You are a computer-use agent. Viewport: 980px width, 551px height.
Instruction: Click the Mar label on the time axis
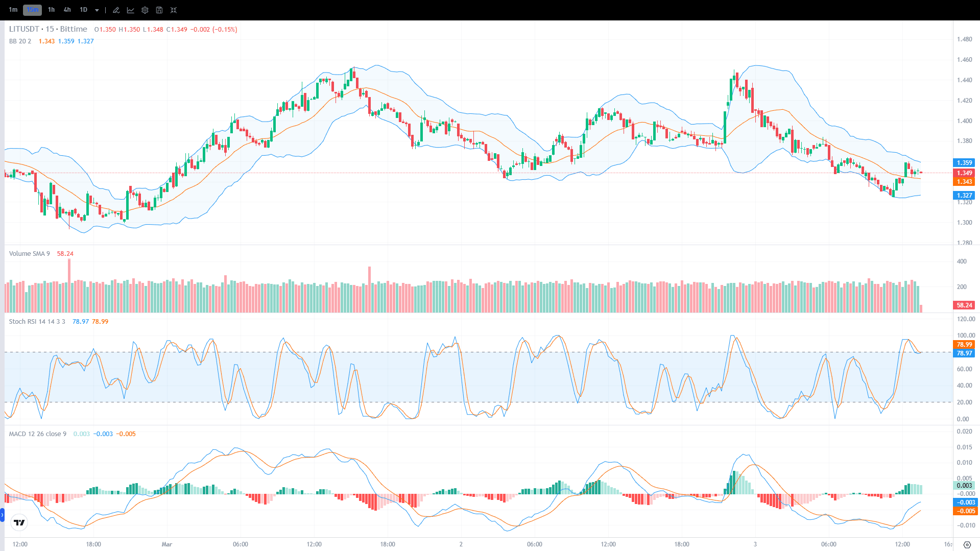pos(167,544)
